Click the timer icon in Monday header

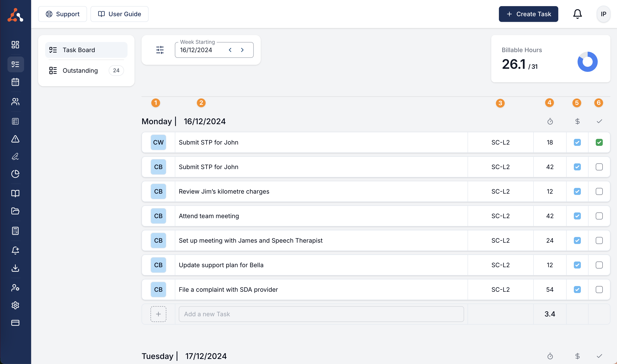click(x=550, y=121)
